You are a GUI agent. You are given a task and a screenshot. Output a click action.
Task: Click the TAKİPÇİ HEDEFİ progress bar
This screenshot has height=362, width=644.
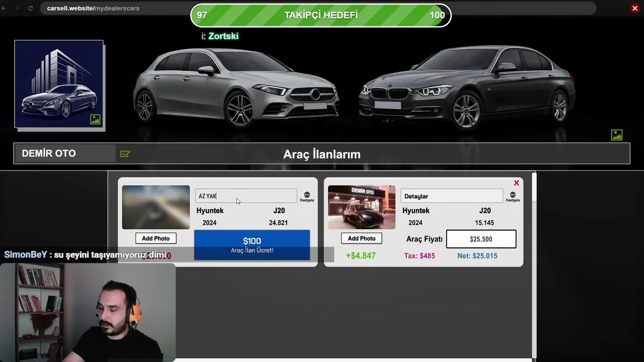pos(321,15)
